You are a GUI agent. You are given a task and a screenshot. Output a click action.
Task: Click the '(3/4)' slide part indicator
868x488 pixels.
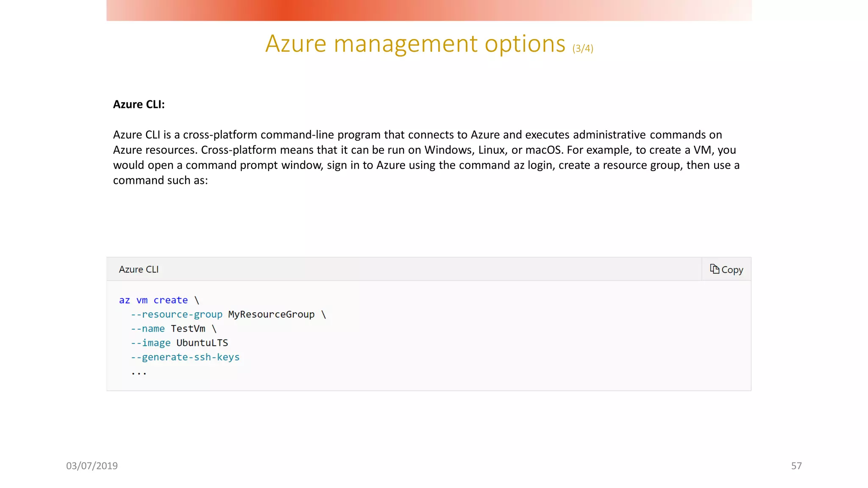583,48
